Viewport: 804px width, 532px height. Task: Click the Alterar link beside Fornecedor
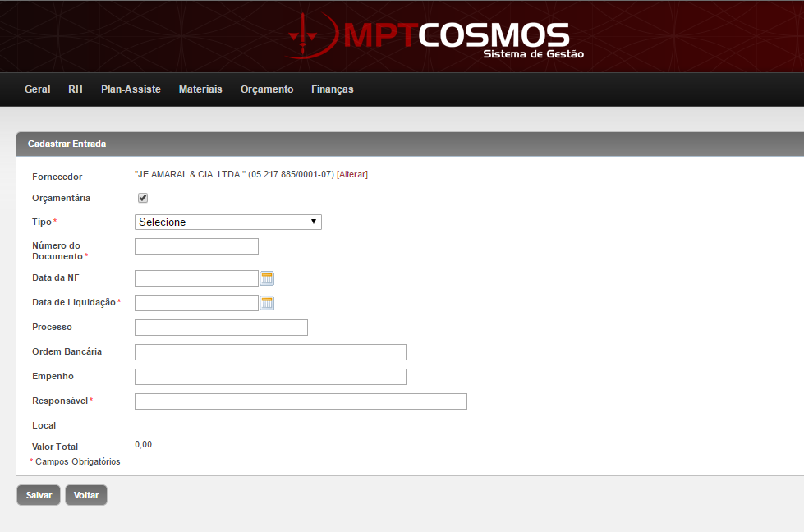[352, 174]
